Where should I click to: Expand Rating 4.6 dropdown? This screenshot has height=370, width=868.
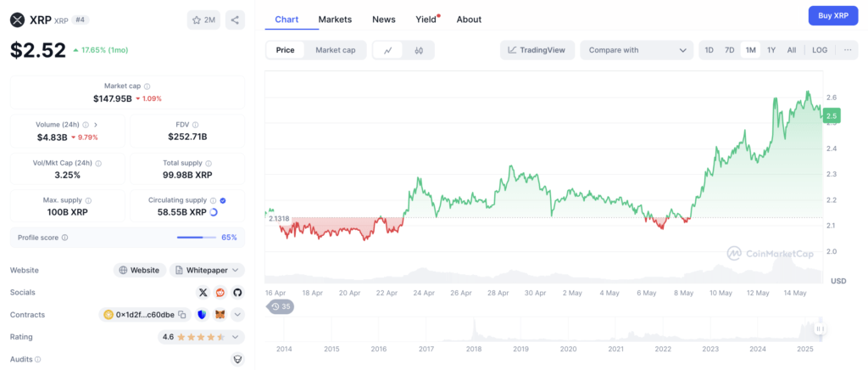pos(201,337)
